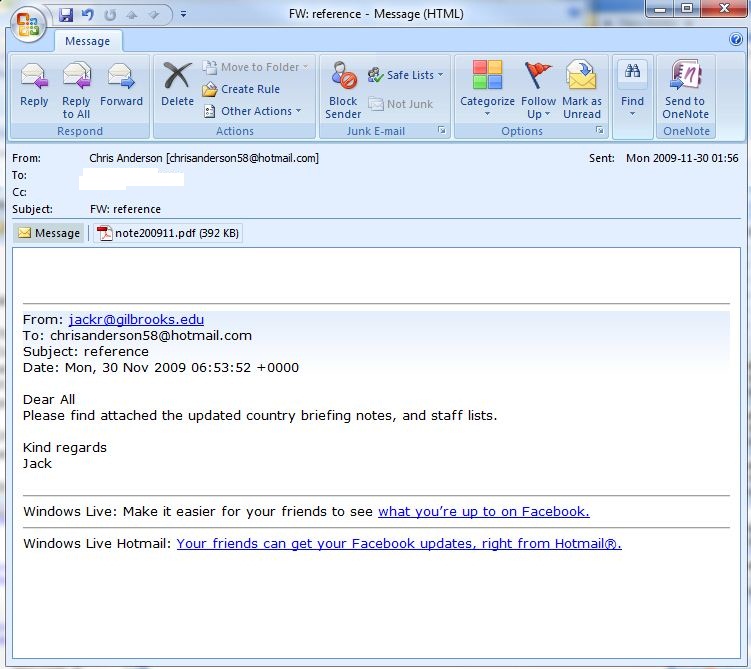Open Outlook Help question mark

(736, 39)
